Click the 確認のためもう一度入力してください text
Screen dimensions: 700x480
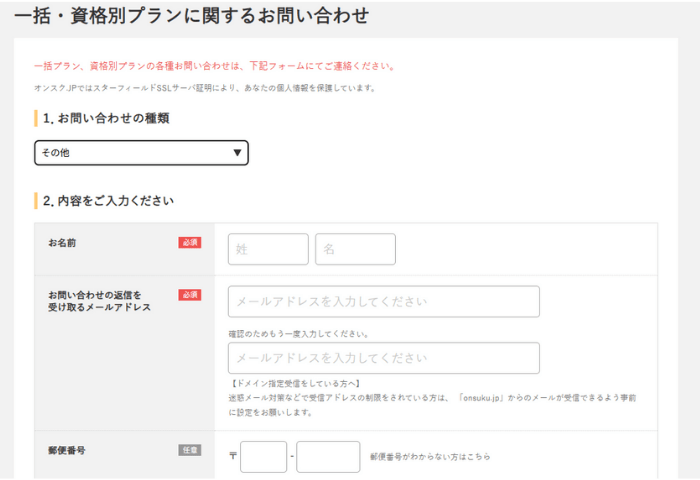click(x=299, y=334)
